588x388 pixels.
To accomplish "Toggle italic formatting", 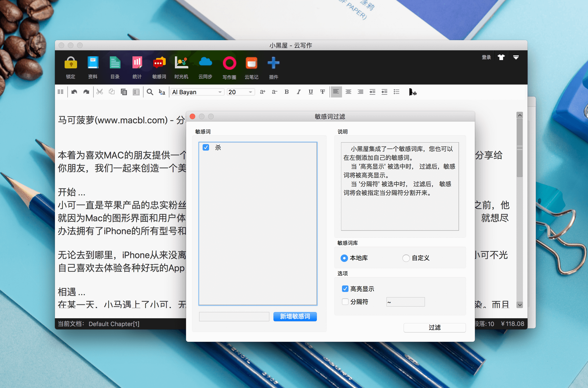I will tap(299, 92).
